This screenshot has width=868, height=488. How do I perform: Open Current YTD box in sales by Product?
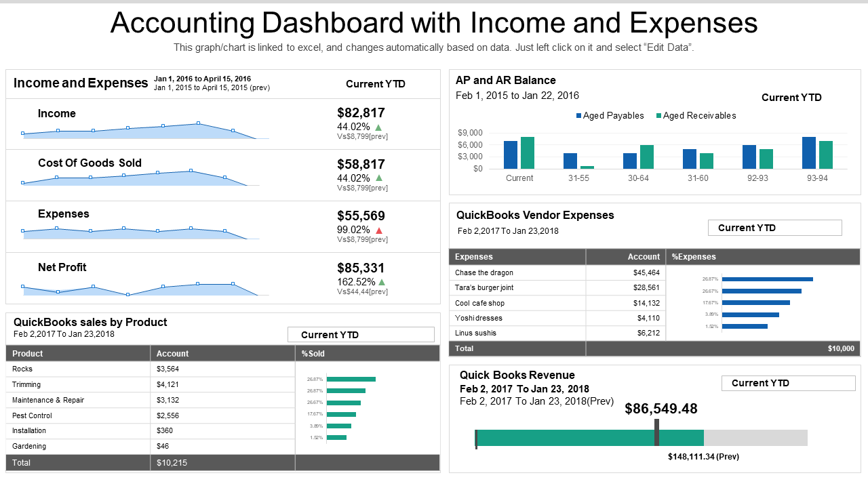click(361, 335)
